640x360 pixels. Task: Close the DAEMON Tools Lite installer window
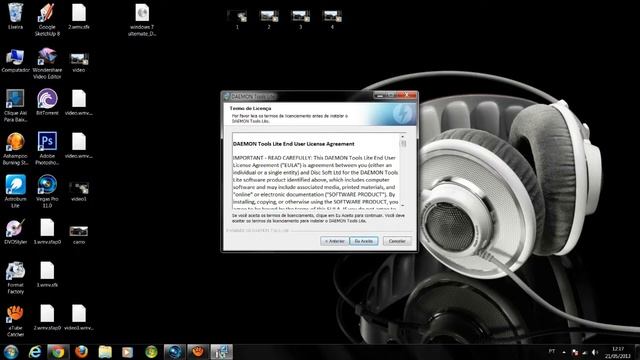click(407, 95)
